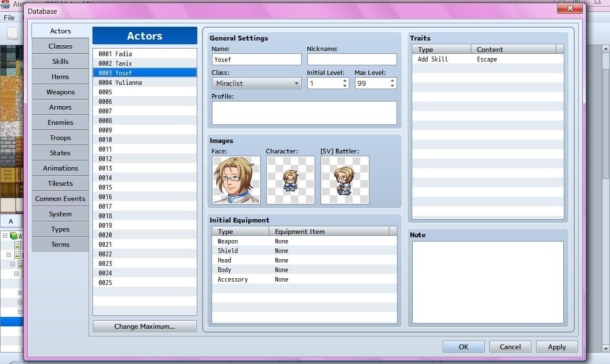
Task: Click into the Nickname text field
Action: 352,59
